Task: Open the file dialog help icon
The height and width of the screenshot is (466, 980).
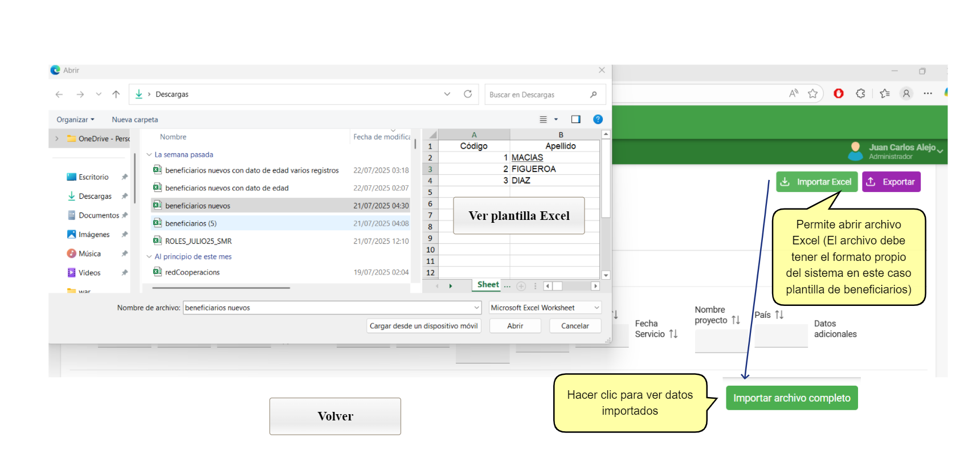Action: 598,119
